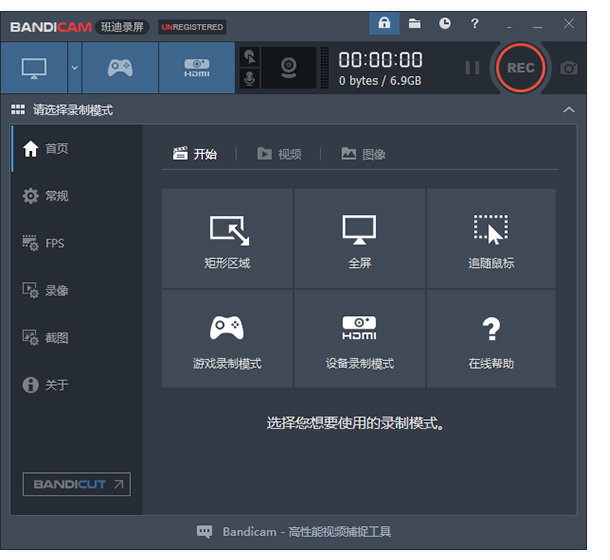
Task: Click the 请选择录制模式 header text
Action: 73,110
